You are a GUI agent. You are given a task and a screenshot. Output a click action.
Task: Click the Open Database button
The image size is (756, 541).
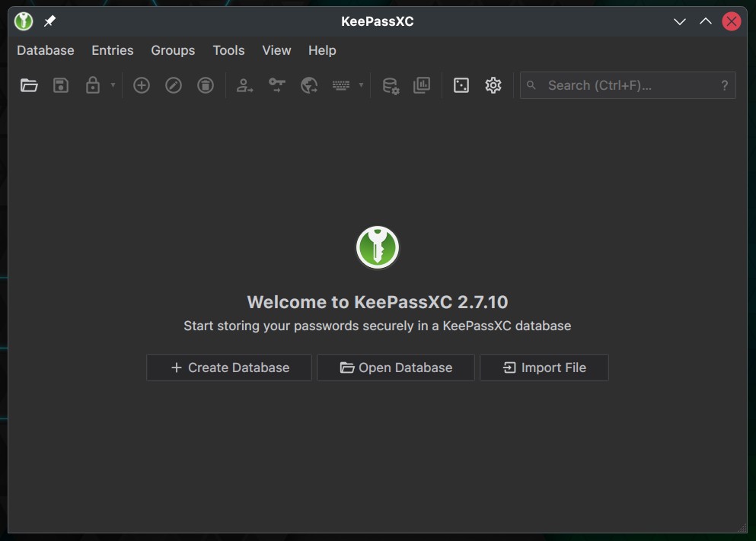pyautogui.click(x=396, y=368)
